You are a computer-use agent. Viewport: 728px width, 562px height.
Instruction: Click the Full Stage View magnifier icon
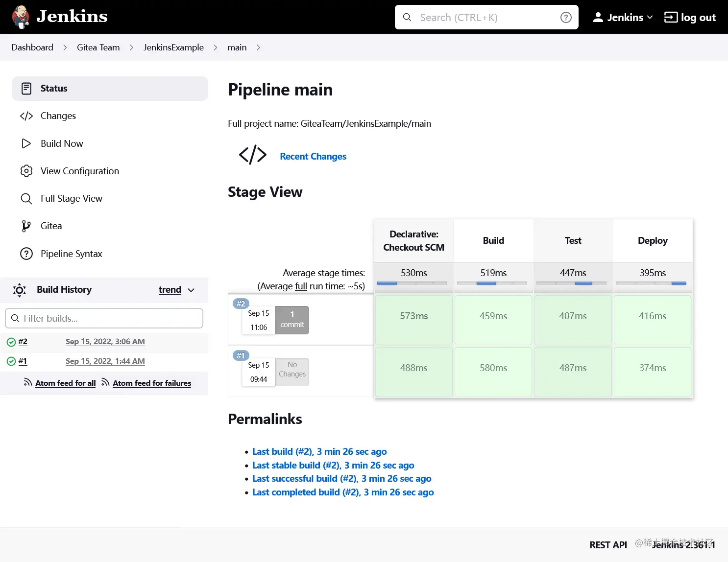pyautogui.click(x=26, y=198)
